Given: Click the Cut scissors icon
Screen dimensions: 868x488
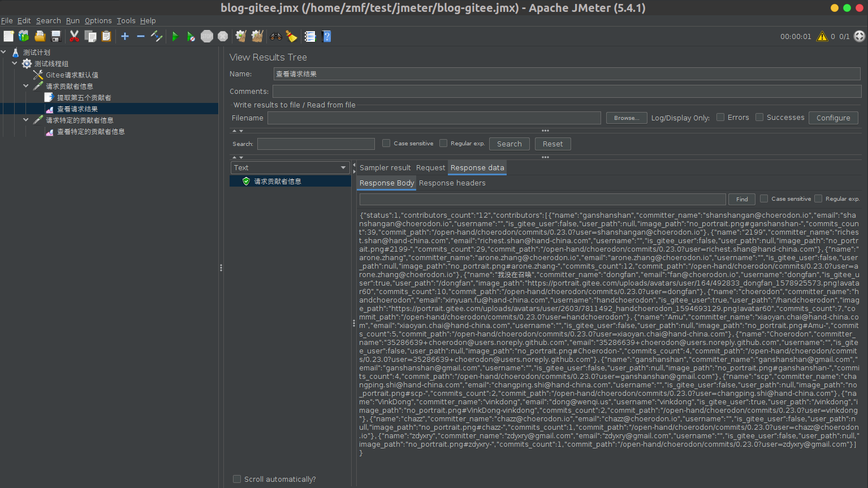Looking at the screenshot, I should click(74, 36).
